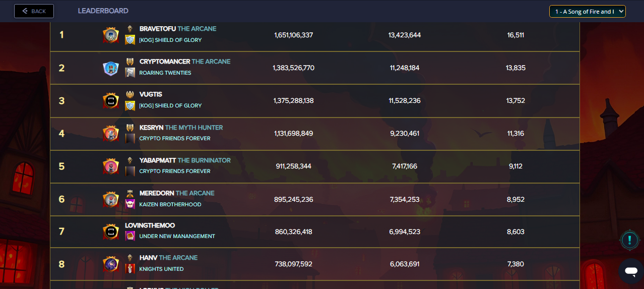Click the title icon beside YABAPMATT's name
The width and height of the screenshot is (644, 289).
point(130,160)
